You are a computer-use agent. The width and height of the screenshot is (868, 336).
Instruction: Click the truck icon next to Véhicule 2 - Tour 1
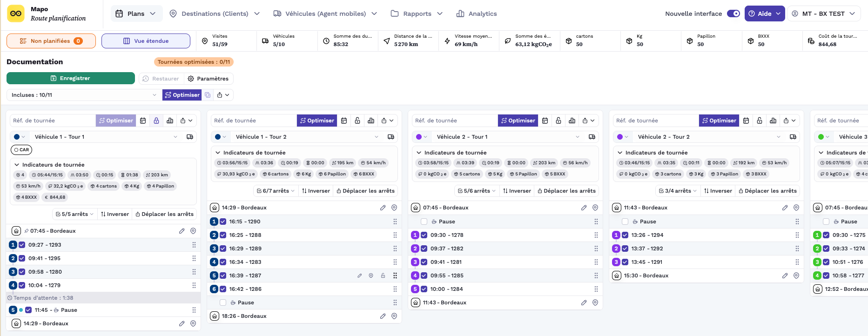pos(592,137)
